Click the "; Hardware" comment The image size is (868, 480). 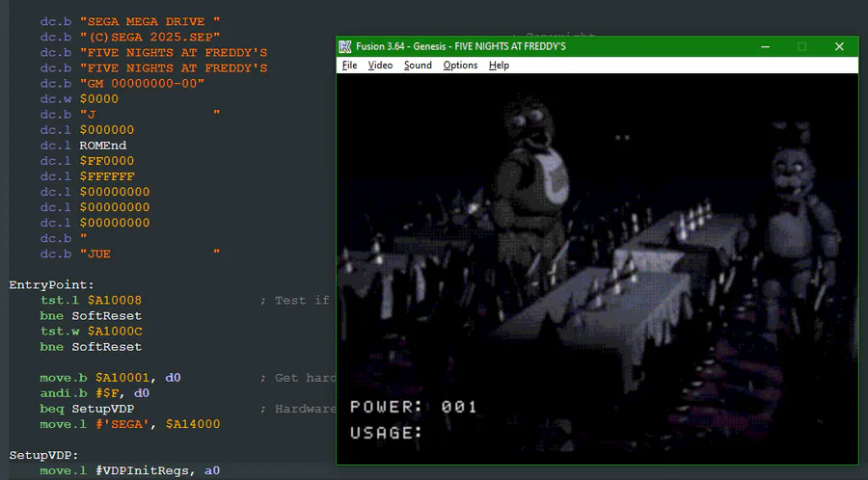click(x=297, y=409)
